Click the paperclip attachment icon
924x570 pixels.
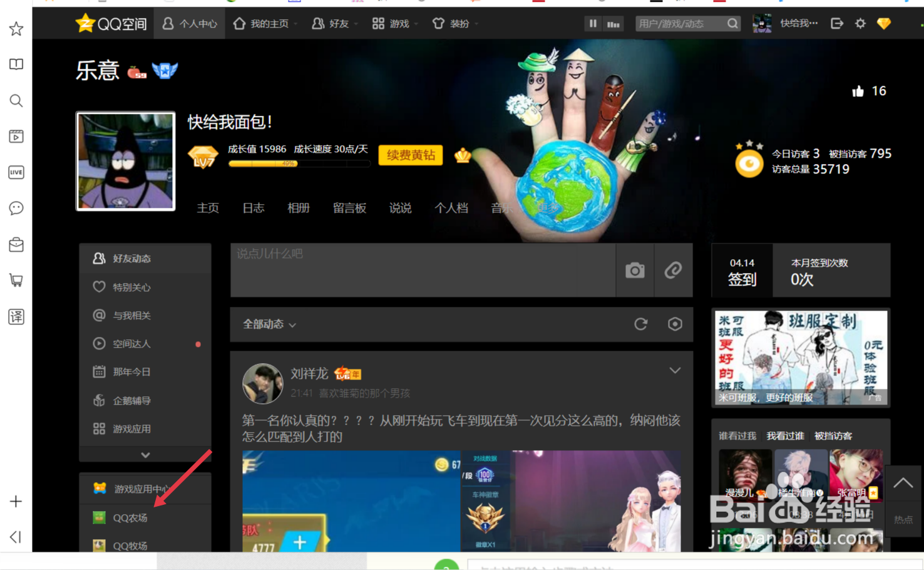point(674,270)
